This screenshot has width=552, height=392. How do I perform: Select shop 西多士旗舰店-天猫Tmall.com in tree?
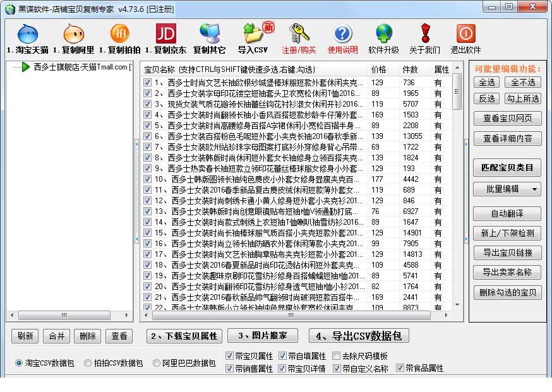[x=82, y=67]
